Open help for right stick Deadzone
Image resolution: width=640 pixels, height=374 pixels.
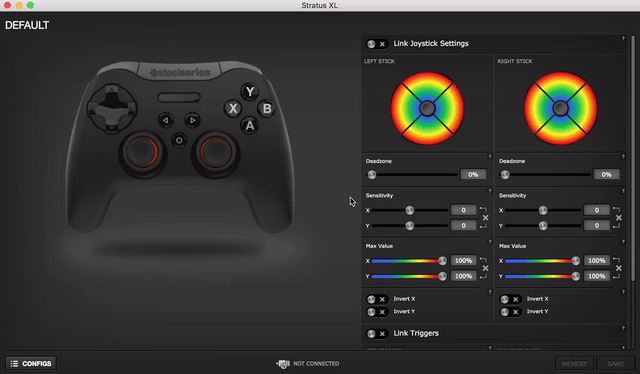pyautogui.click(x=623, y=157)
